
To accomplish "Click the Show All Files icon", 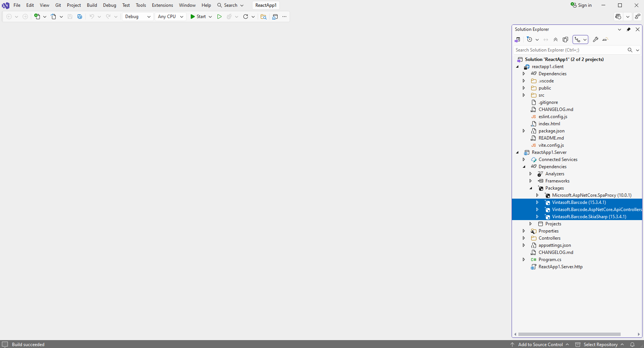I will (565, 40).
